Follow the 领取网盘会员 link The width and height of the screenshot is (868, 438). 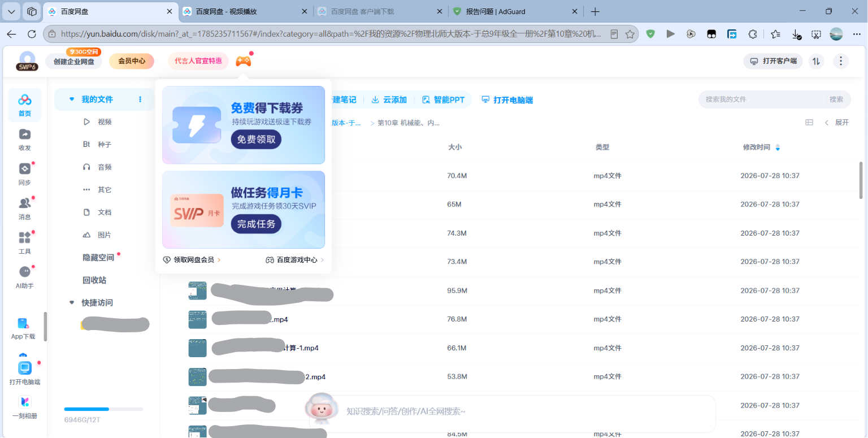pos(192,260)
